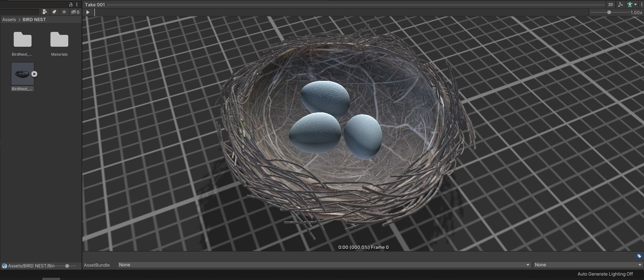Toggle the Project panel lock icon
Viewport: 644px width, 280px height.
click(71, 4)
